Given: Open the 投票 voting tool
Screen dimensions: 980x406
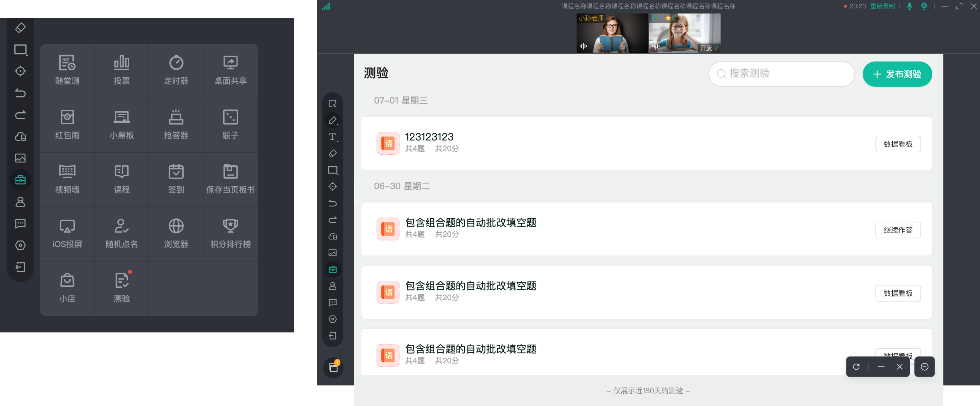Looking at the screenshot, I should click(x=121, y=71).
